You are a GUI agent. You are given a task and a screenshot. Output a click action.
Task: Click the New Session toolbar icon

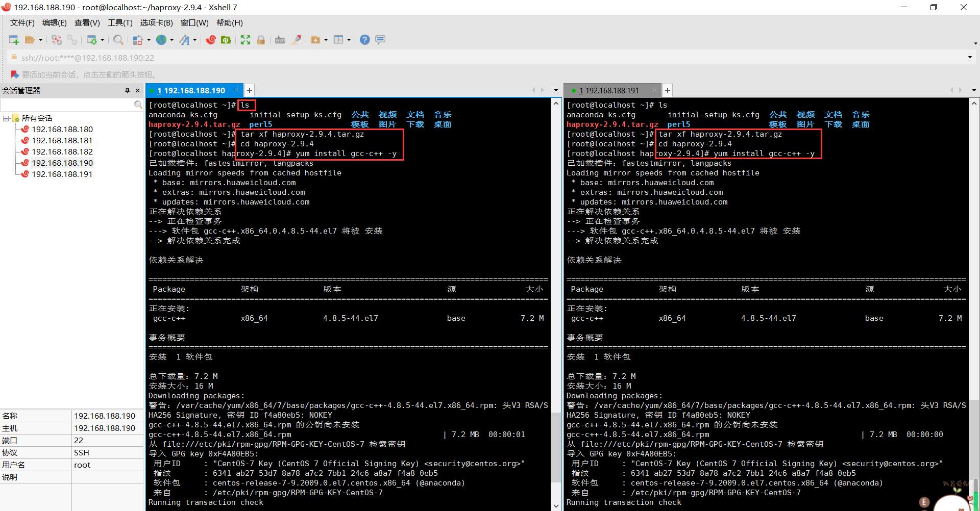14,40
